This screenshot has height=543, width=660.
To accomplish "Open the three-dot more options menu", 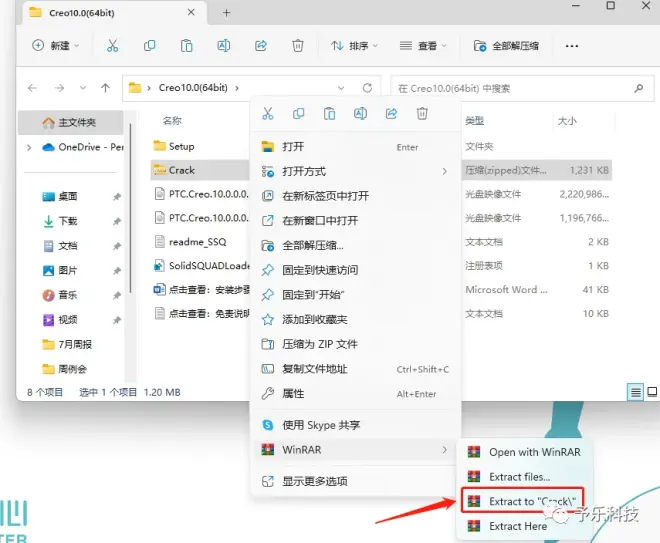I will pos(572,45).
